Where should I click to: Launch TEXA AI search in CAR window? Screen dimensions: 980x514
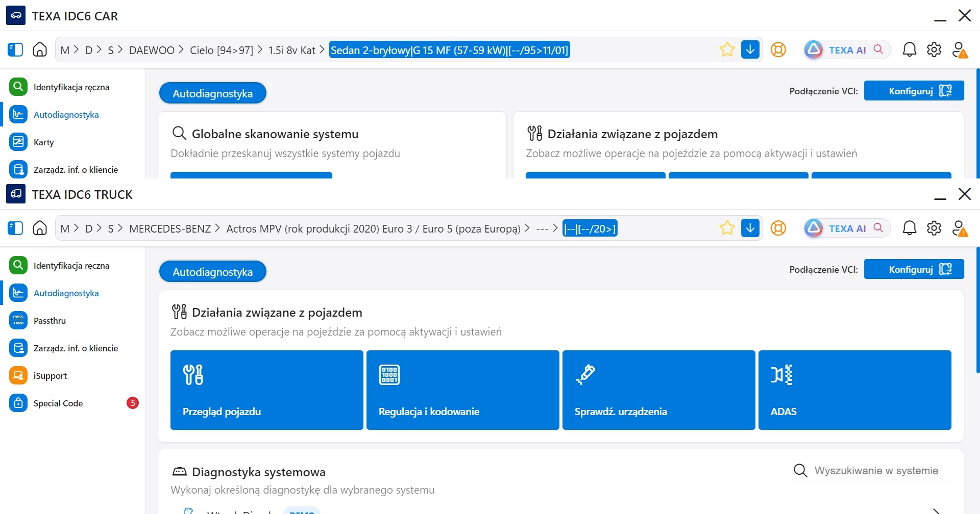[847, 49]
